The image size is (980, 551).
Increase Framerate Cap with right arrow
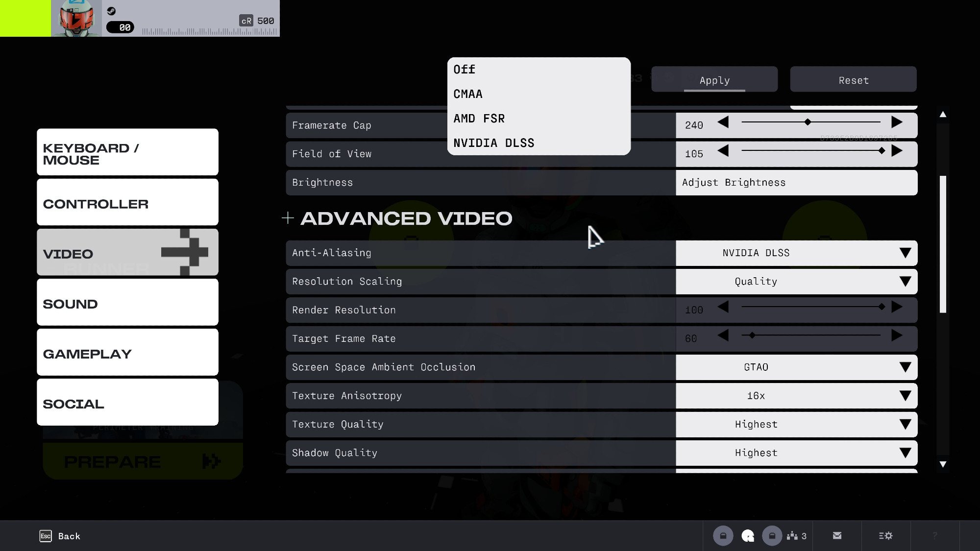point(897,122)
